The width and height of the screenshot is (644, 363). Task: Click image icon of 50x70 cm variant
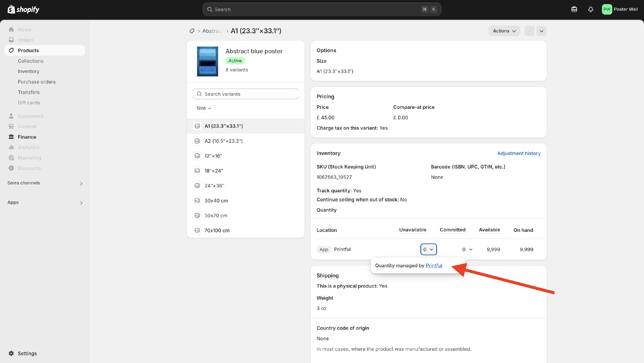click(197, 216)
